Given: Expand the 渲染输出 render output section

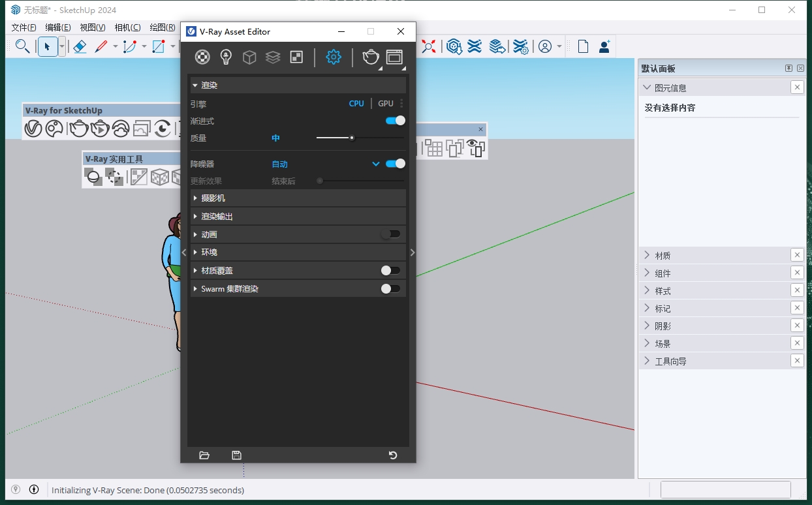Looking at the screenshot, I should (298, 216).
